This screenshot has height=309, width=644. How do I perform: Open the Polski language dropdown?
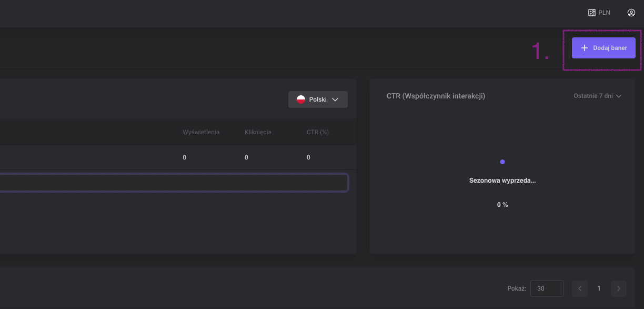coord(318,99)
